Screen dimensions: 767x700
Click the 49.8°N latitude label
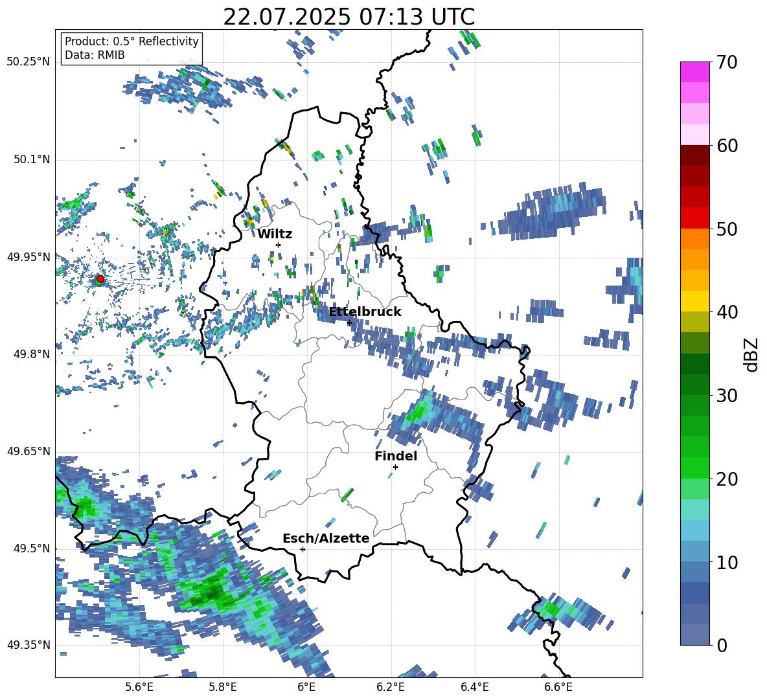[31, 354]
